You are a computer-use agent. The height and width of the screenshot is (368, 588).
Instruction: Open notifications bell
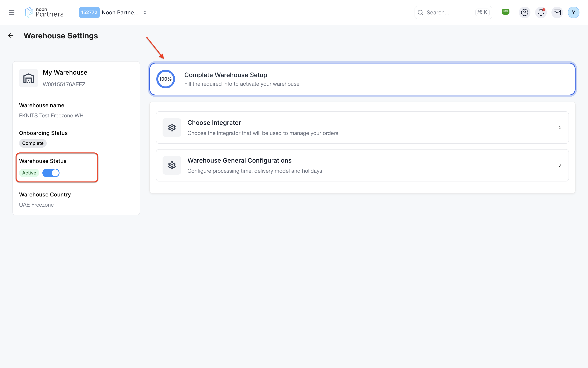tap(541, 12)
